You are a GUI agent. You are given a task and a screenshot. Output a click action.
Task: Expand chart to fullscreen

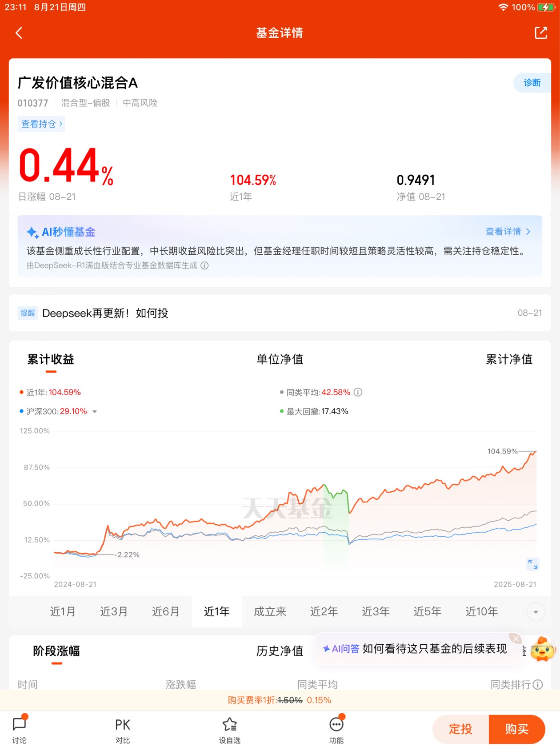tap(533, 564)
